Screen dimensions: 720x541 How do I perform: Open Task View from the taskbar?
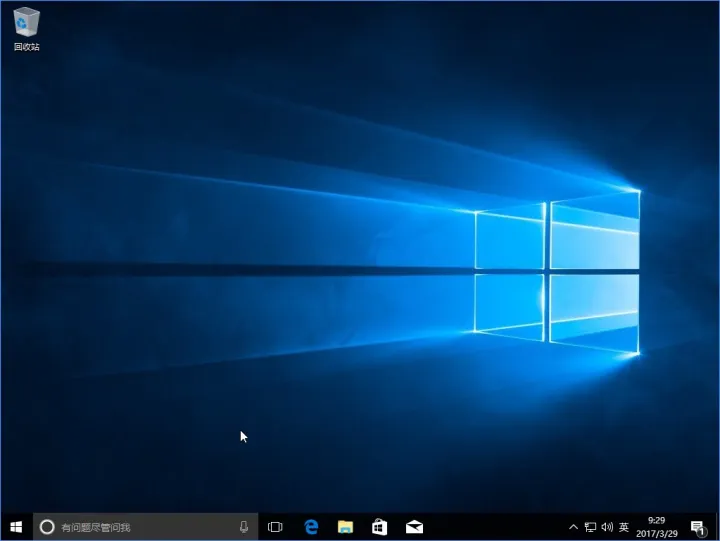(x=275, y=527)
